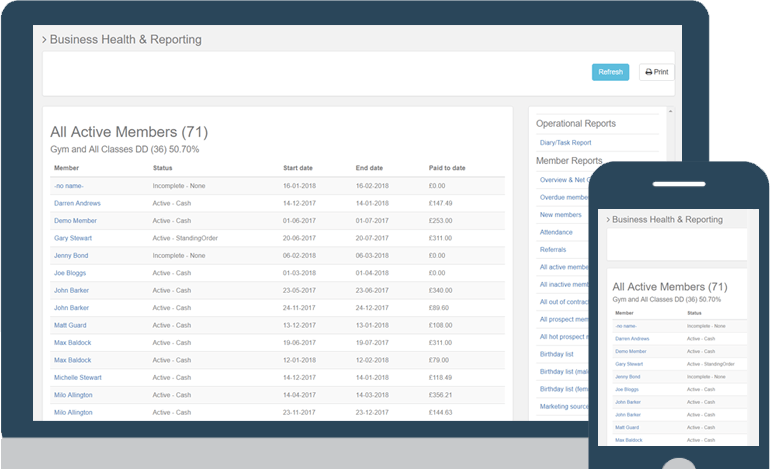Screen dimensions: 770x469
Task: Click the Start date column header
Action: click(x=298, y=168)
